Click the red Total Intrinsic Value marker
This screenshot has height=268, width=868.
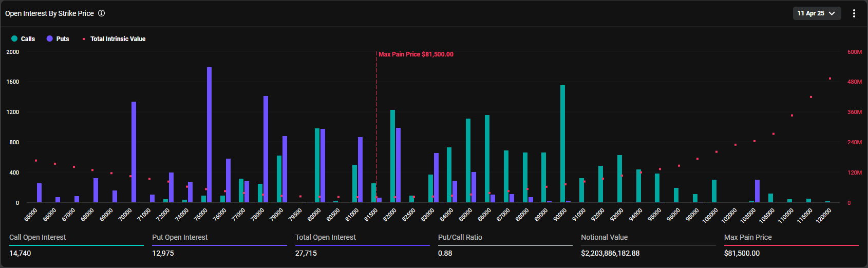coord(84,39)
